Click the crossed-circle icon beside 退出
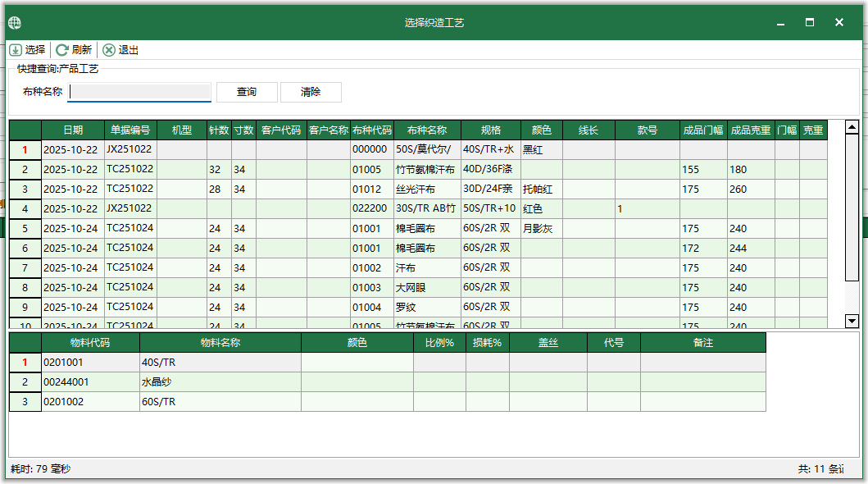The image size is (868, 484). point(108,49)
